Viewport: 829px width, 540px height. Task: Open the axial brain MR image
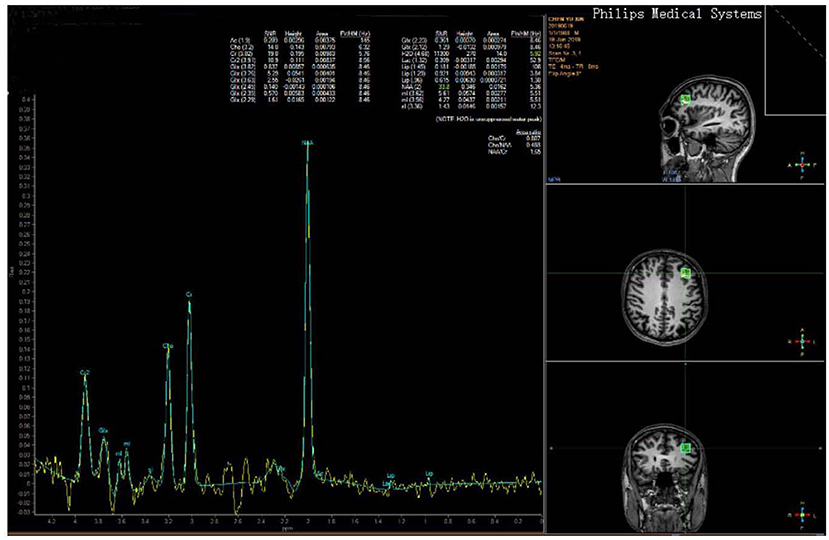(665, 298)
